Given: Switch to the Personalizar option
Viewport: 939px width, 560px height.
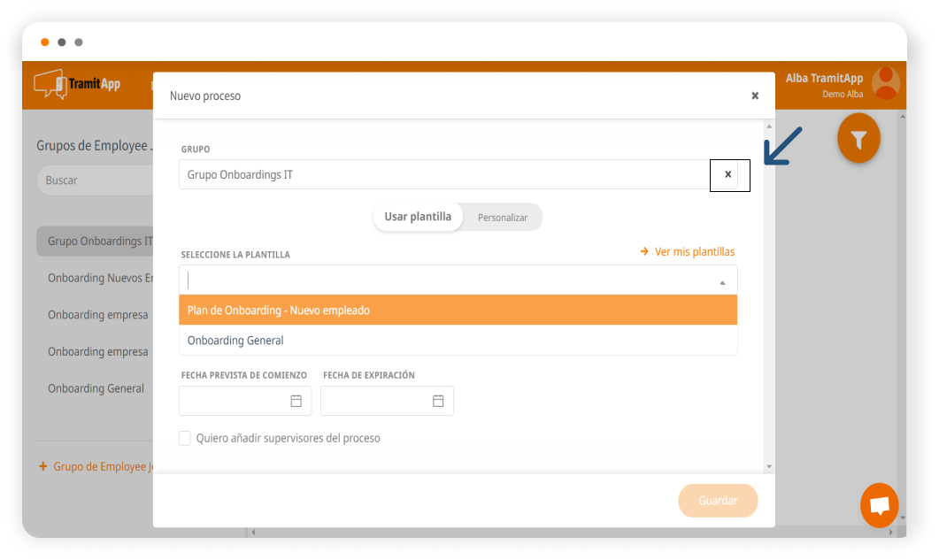Looking at the screenshot, I should [x=503, y=218].
